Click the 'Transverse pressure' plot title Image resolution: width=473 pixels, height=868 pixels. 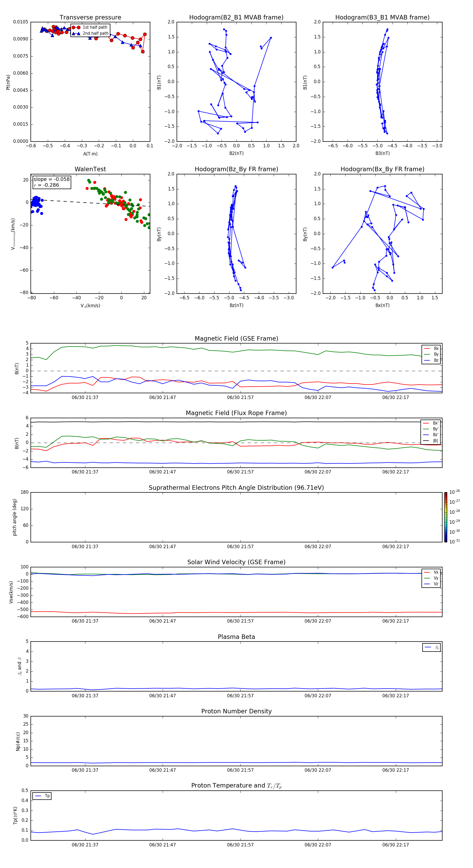pyautogui.click(x=90, y=18)
